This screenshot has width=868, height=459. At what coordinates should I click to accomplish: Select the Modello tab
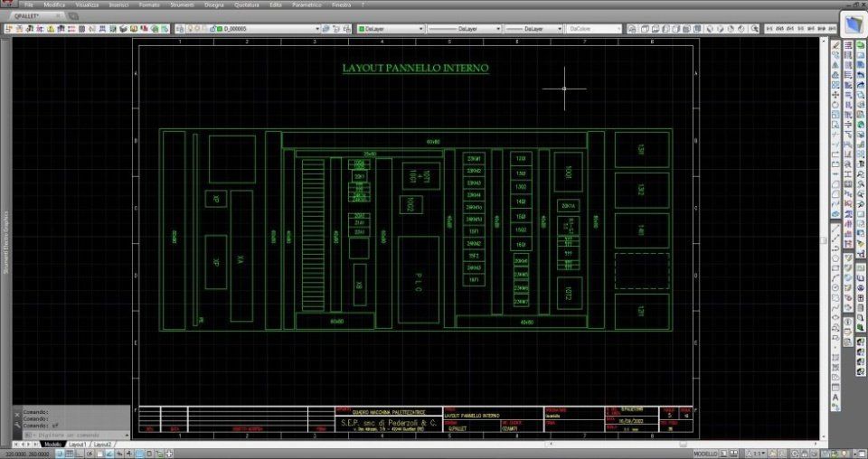tap(52, 445)
